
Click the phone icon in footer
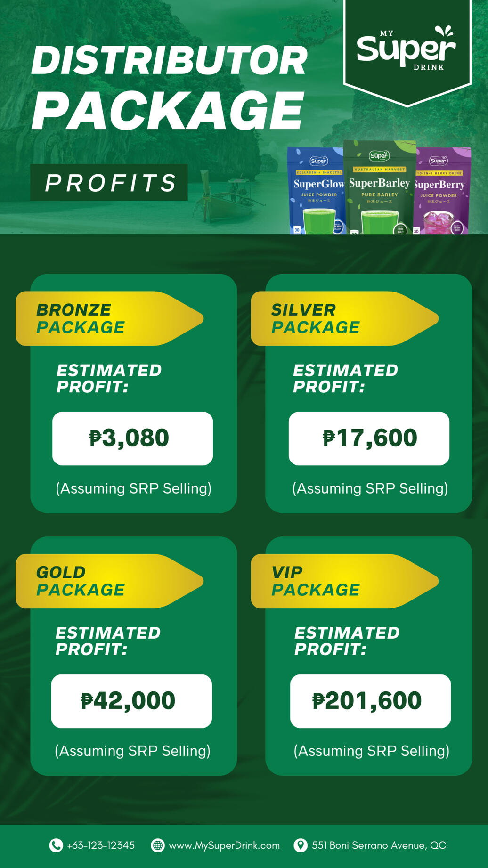[x=56, y=845]
